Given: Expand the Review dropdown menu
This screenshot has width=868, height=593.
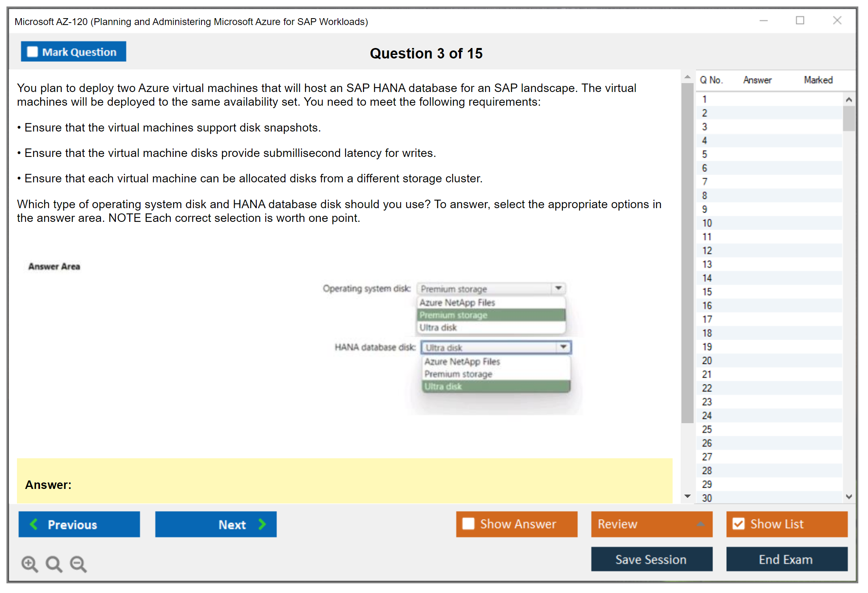Looking at the screenshot, I should pos(700,524).
